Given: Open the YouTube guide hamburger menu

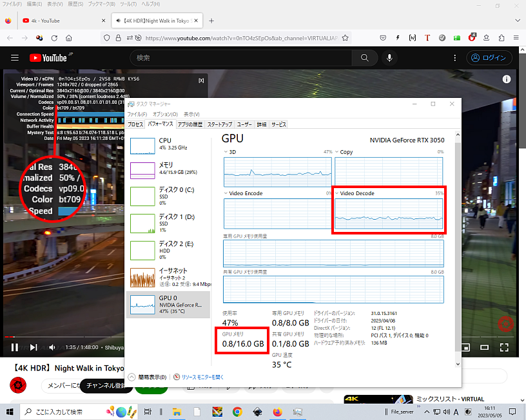Looking at the screenshot, I should (x=15, y=58).
